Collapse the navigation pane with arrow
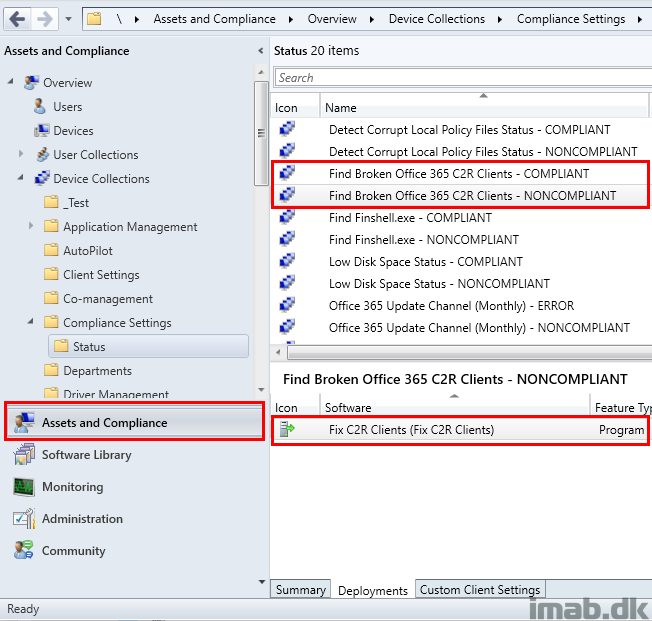The height and width of the screenshot is (621, 652). click(261, 51)
